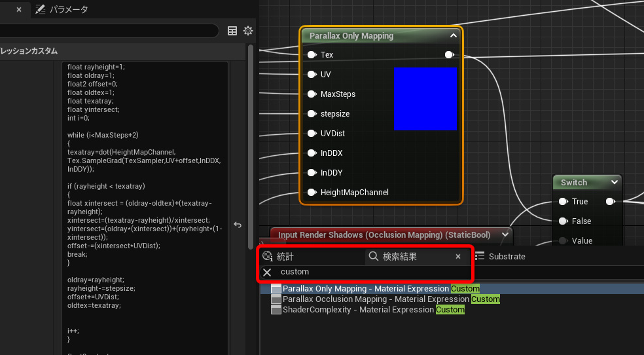The image size is (644, 355).
Task: Select Parallax Occlusion Mapping search result
Action: click(x=391, y=299)
